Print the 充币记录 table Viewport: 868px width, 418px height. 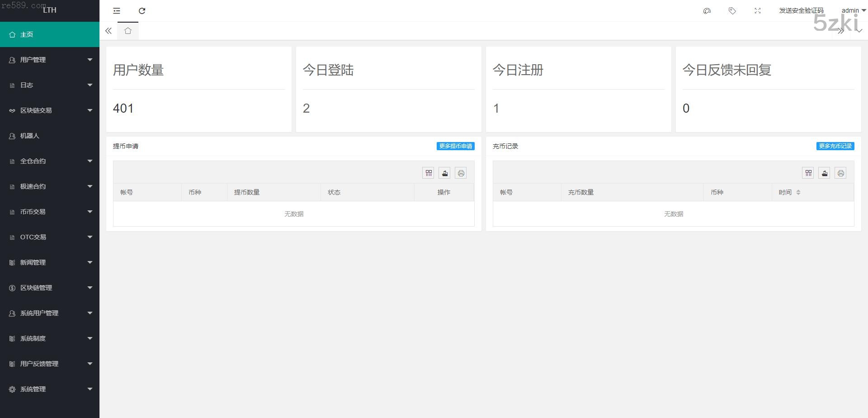point(840,173)
